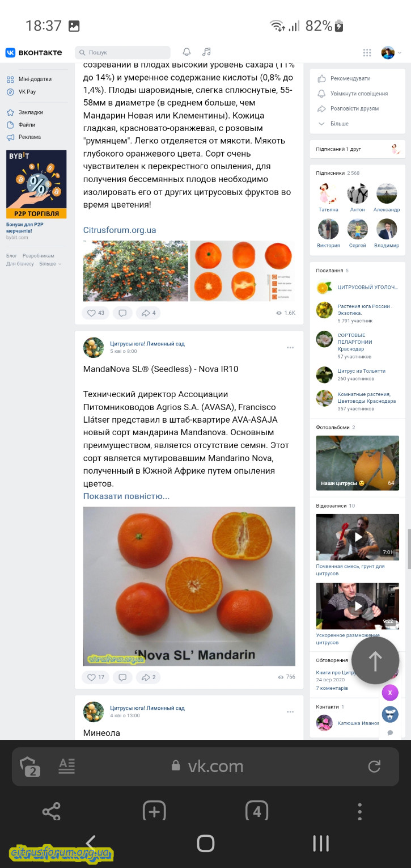The image size is (411, 868).
Task: Click the Показати повністю link
Action: (126, 496)
